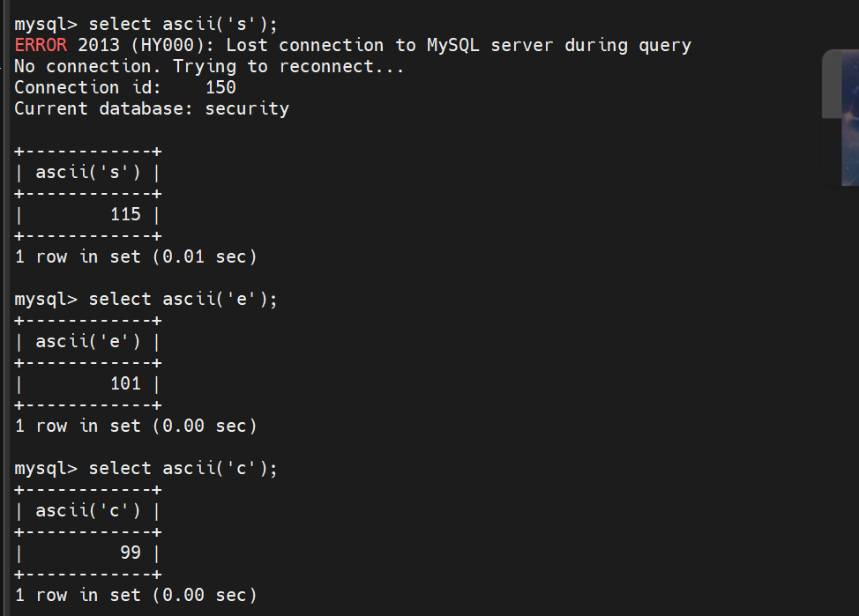
Task: Click the ascii('s') column header
Action: coord(88,173)
